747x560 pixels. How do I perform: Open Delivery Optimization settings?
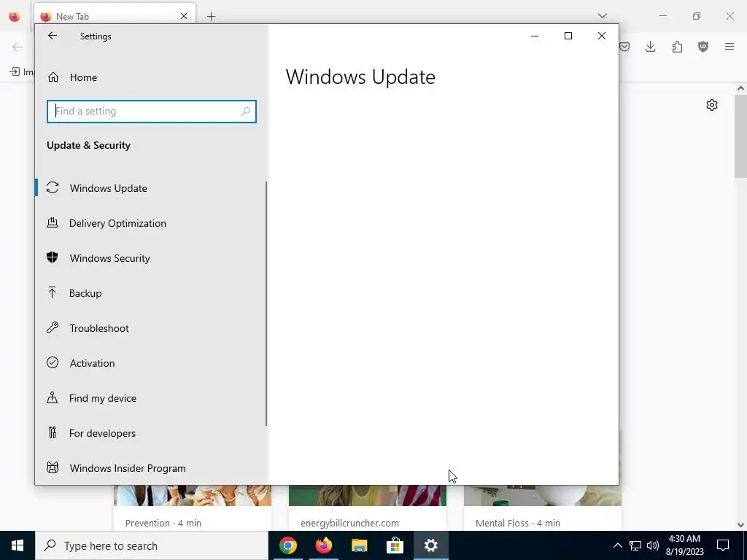150,223
